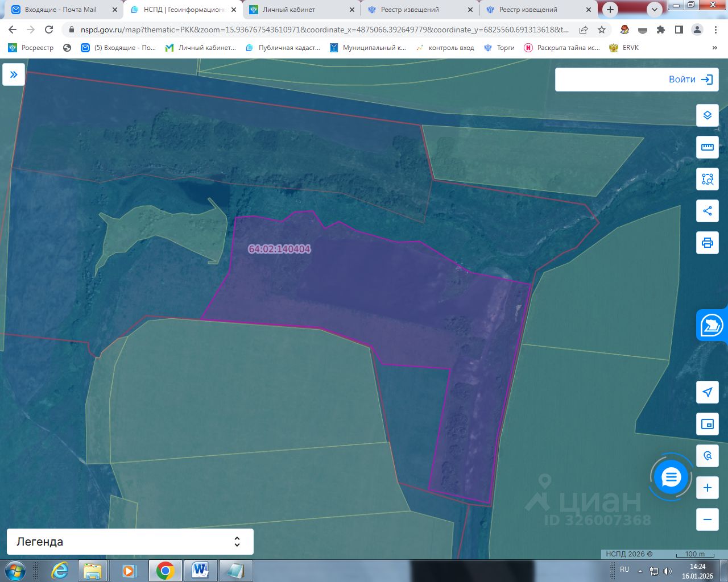728x582 pixels.
Task: Open Chrome three-dot menu
Action: (715, 30)
